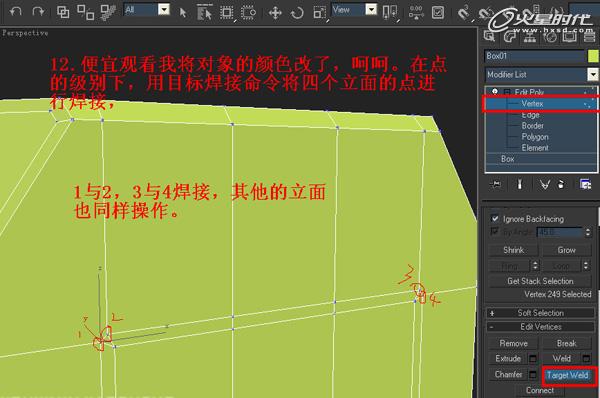The image size is (600, 398).
Task: Open the Extrude settings box
Action: click(533, 359)
